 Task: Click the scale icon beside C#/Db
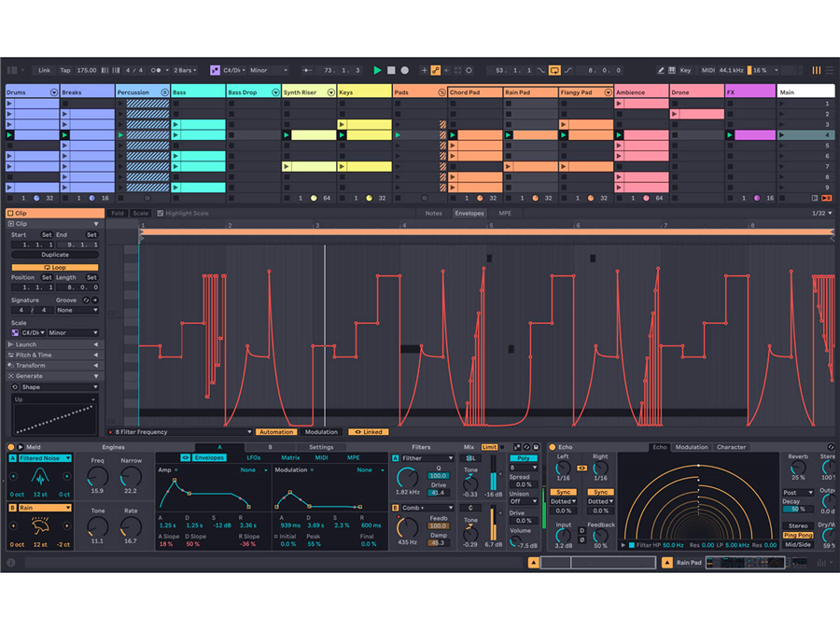tap(216, 70)
